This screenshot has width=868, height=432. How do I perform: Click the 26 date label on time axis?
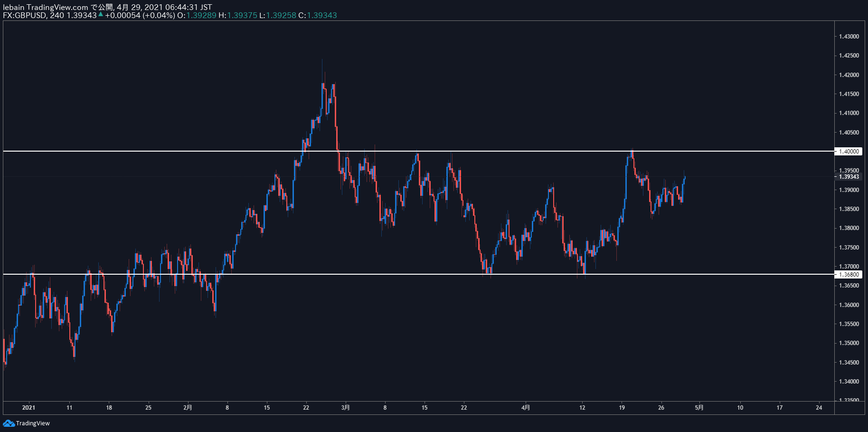pyautogui.click(x=661, y=407)
